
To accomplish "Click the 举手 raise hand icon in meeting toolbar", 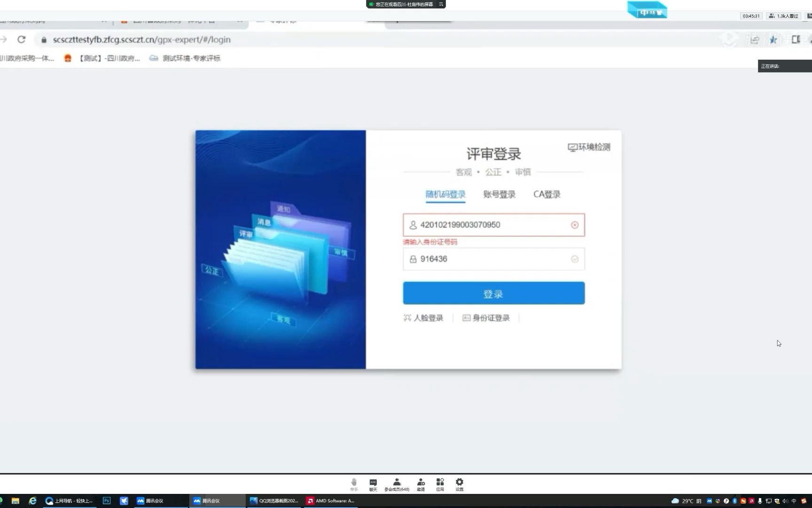I will point(354,484).
